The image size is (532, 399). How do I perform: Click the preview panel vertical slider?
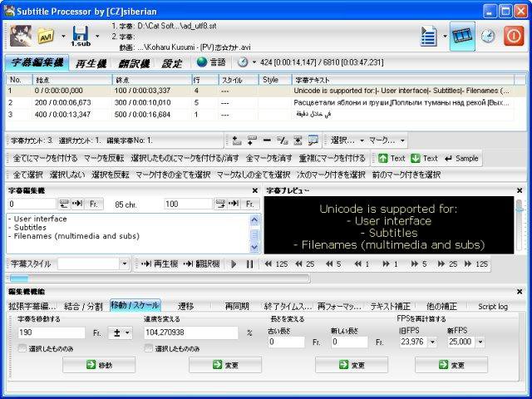coord(519,224)
